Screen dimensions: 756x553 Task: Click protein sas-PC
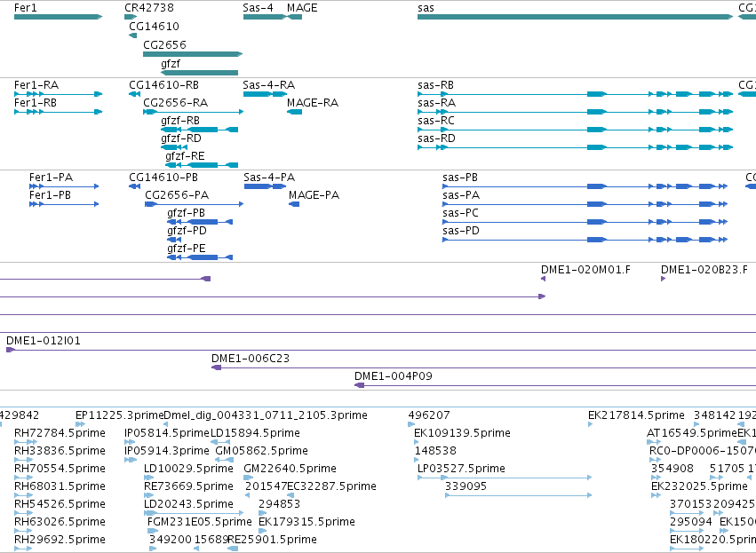[x=585, y=222]
